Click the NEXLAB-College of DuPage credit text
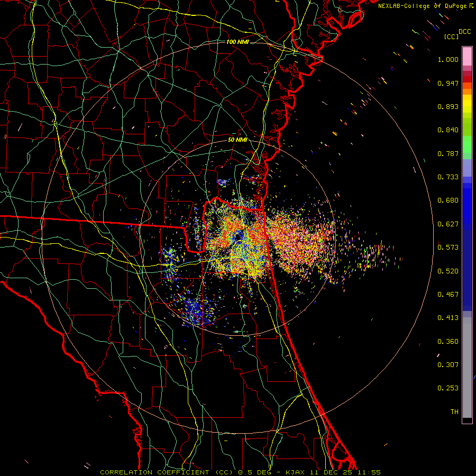This screenshot has height=476, width=476. coord(426,6)
